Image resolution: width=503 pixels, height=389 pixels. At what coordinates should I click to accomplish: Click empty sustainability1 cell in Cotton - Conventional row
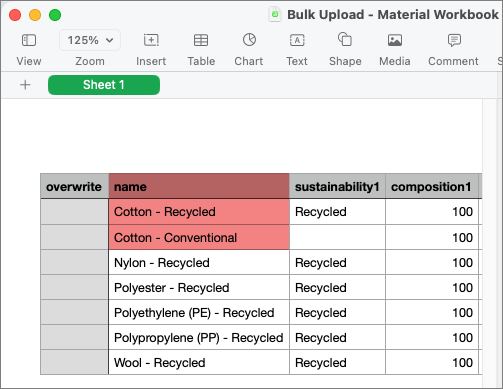(337, 237)
